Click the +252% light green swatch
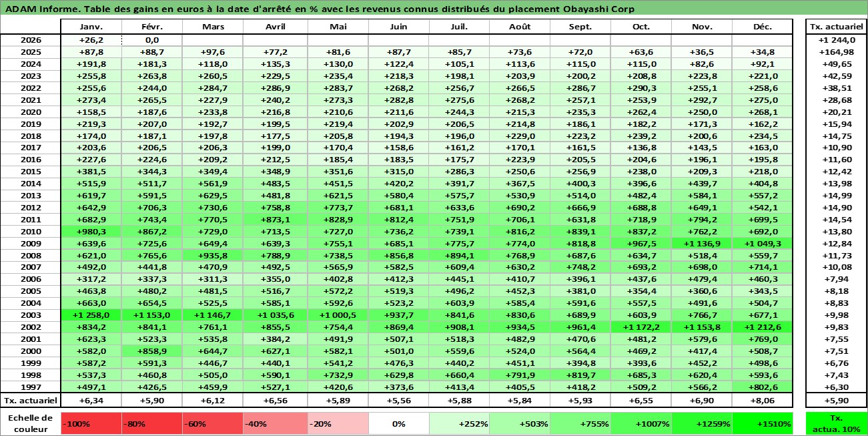This screenshot has height=436, width=868. pos(459,423)
